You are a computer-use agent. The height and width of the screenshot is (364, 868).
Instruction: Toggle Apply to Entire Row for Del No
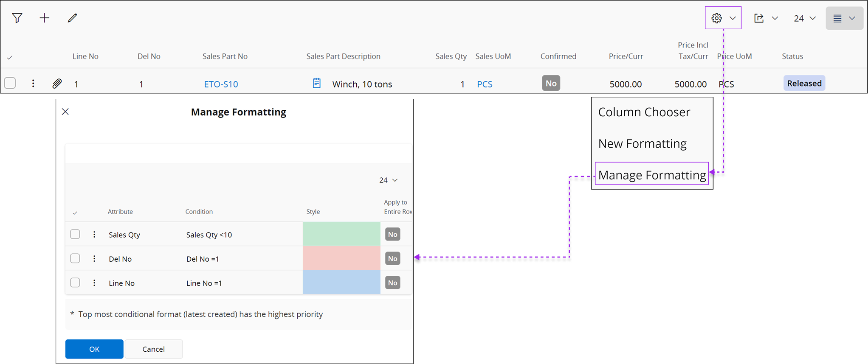393,258
